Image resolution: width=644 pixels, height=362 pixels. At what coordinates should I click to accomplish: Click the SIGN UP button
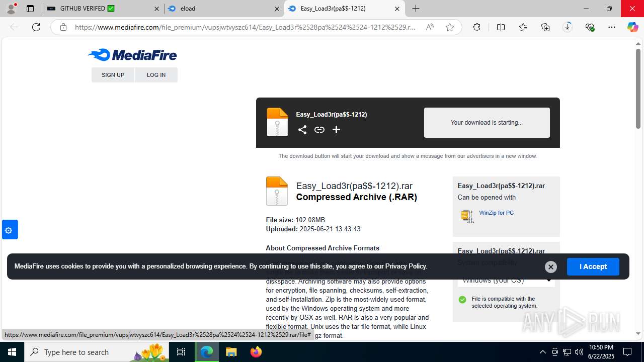pyautogui.click(x=113, y=75)
